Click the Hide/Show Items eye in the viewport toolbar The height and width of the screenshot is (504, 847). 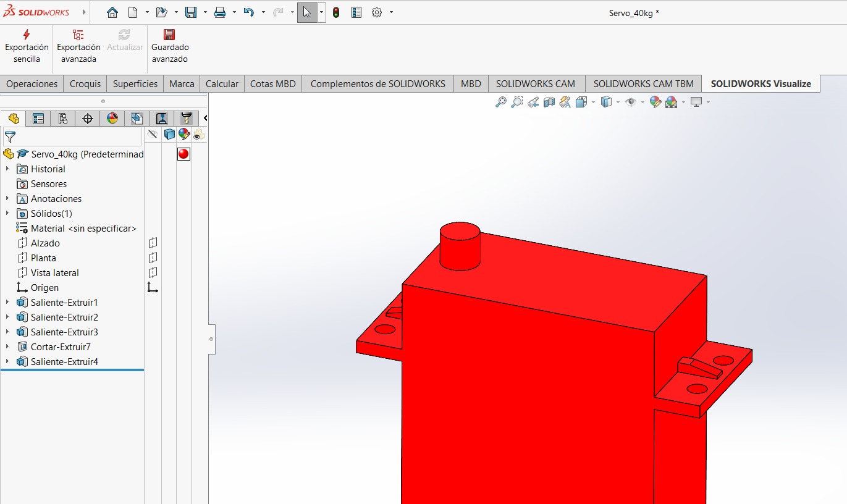[630, 102]
